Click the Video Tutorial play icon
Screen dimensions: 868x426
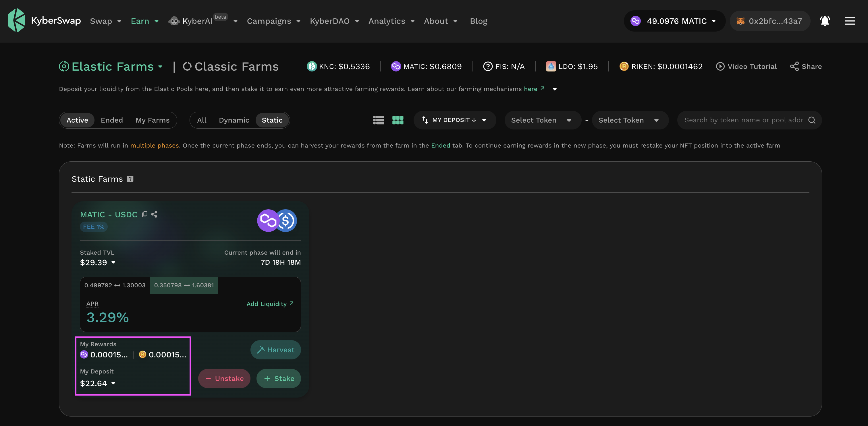(720, 66)
